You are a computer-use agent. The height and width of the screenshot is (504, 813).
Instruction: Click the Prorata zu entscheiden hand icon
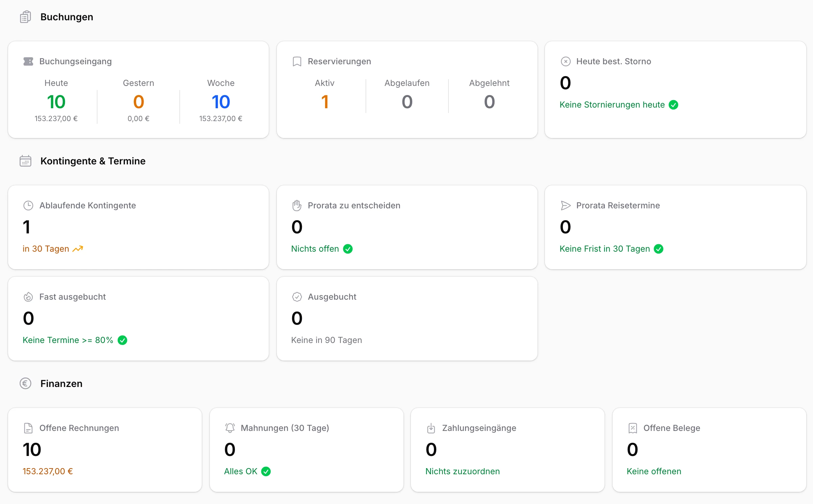coord(297,206)
